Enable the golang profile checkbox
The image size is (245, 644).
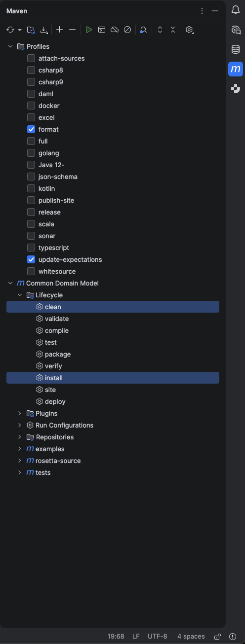(31, 153)
